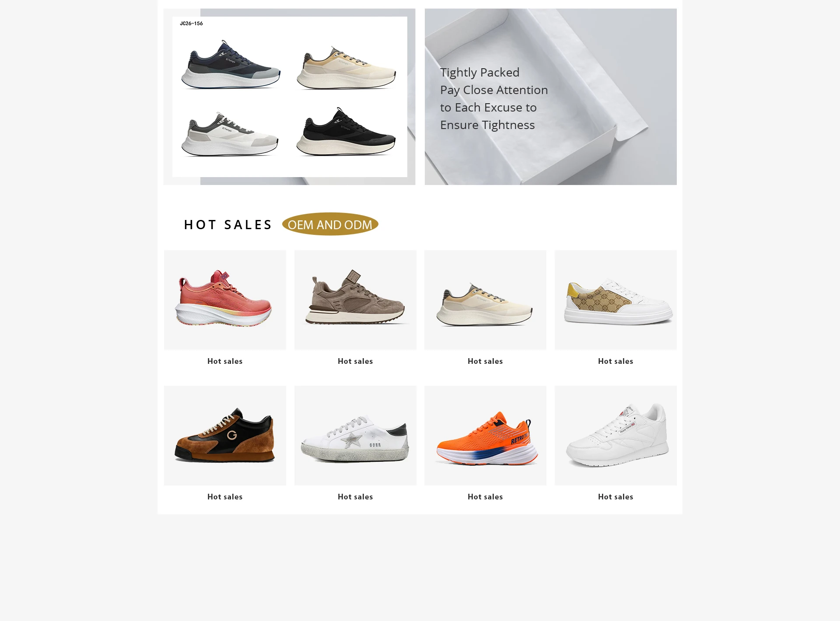840x621 pixels.
Task: Click Hot sales label under monogram sneaker
Action: (x=616, y=361)
